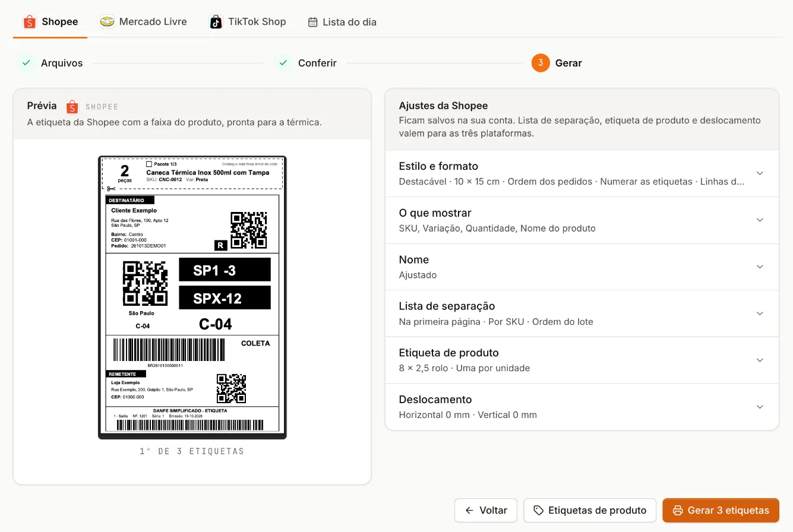
Task: Click the shipping label preview thumbnail
Action: (x=192, y=297)
